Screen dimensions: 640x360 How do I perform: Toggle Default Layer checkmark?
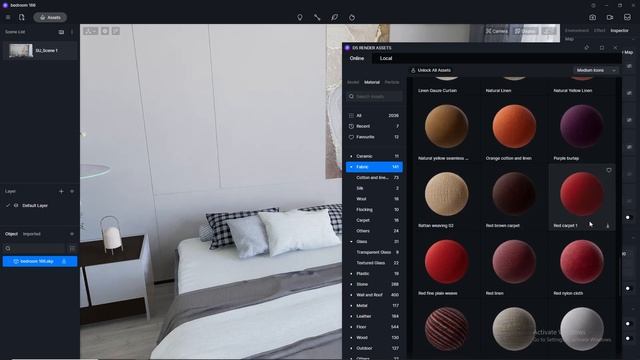(8, 206)
